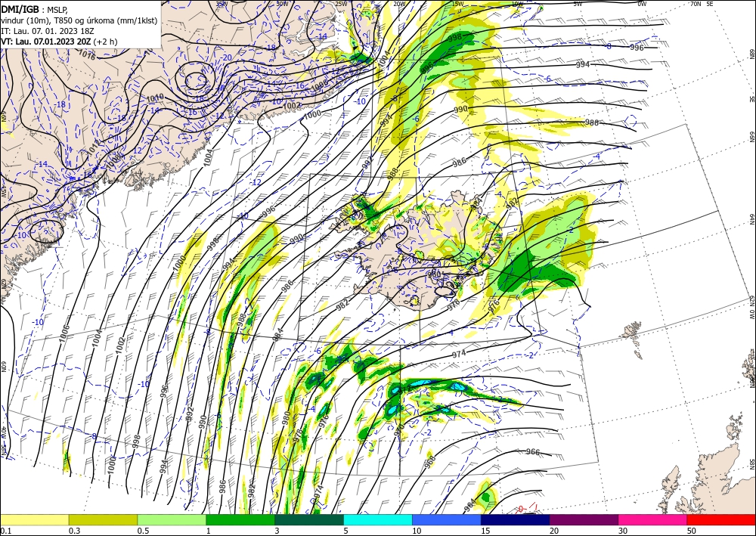Choose the navy 15–20 legend swatch
This screenshot has height=536, width=756.
click(516, 519)
